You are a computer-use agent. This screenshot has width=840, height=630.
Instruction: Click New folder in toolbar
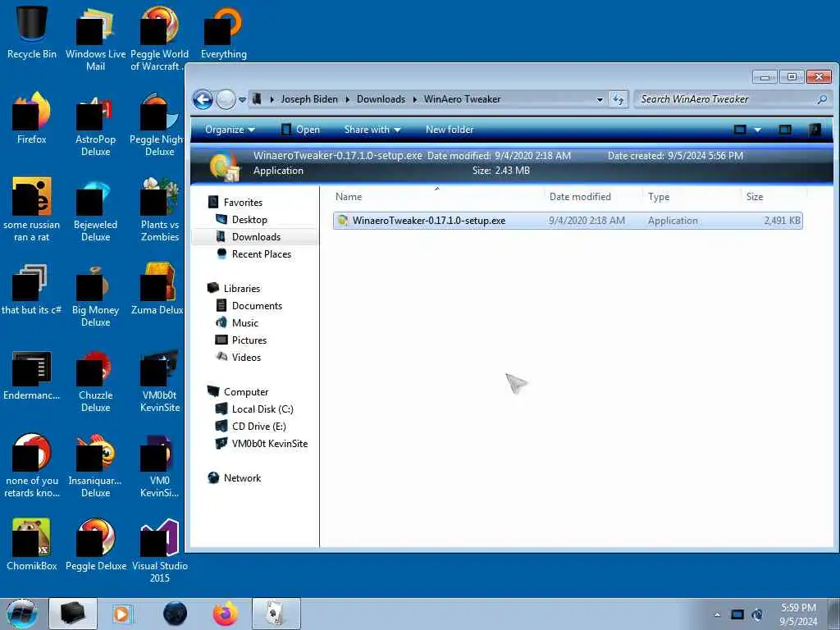[450, 130]
